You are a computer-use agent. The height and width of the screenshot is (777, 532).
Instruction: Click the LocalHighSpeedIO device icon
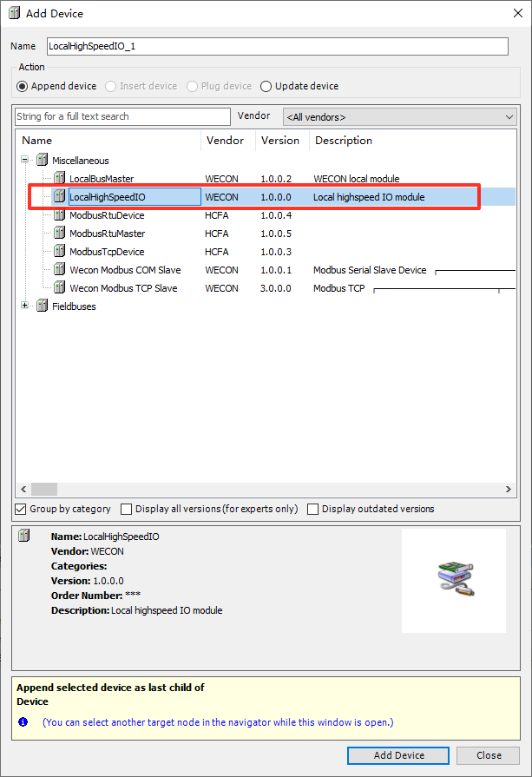[x=60, y=197]
